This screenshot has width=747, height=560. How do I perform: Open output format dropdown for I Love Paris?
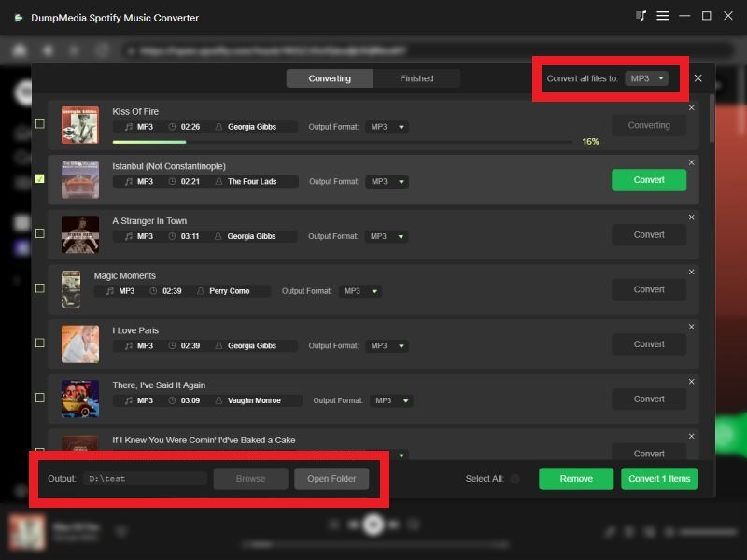(x=387, y=345)
